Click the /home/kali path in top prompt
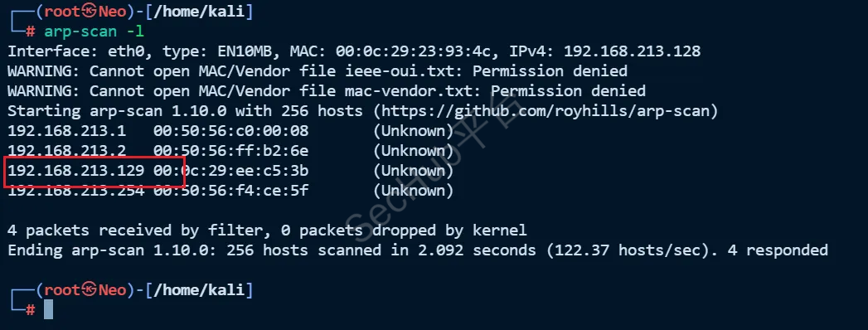Image resolution: width=868 pixels, height=330 pixels. [x=198, y=11]
